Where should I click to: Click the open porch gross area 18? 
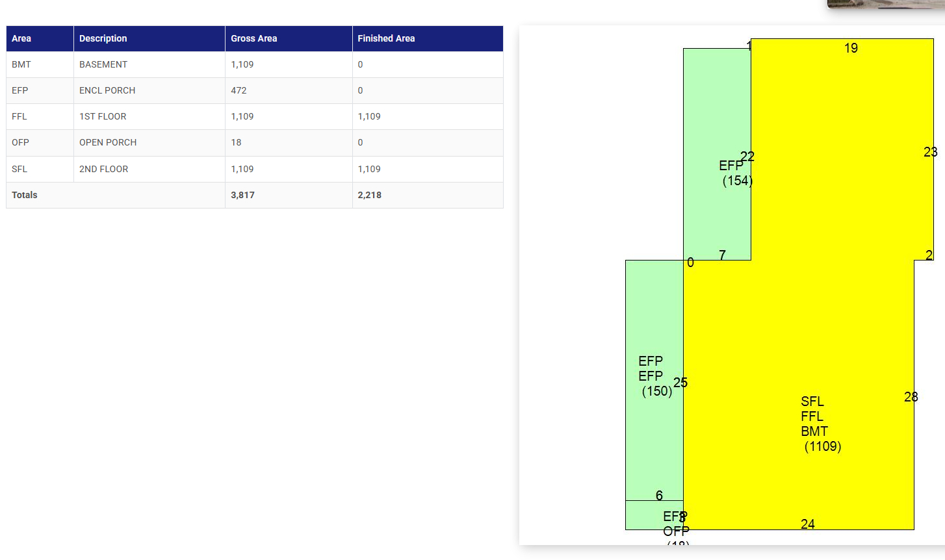point(236,142)
